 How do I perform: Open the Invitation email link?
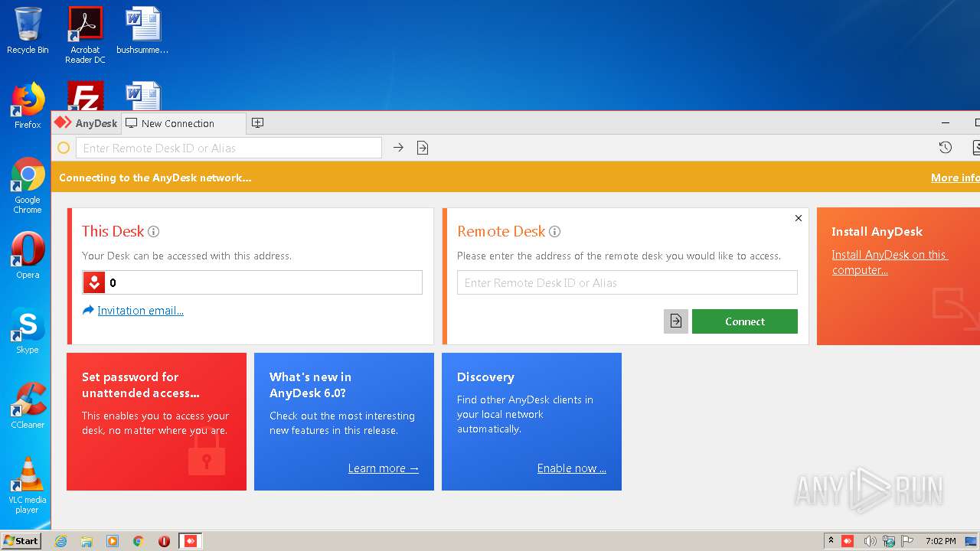[x=140, y=311]
